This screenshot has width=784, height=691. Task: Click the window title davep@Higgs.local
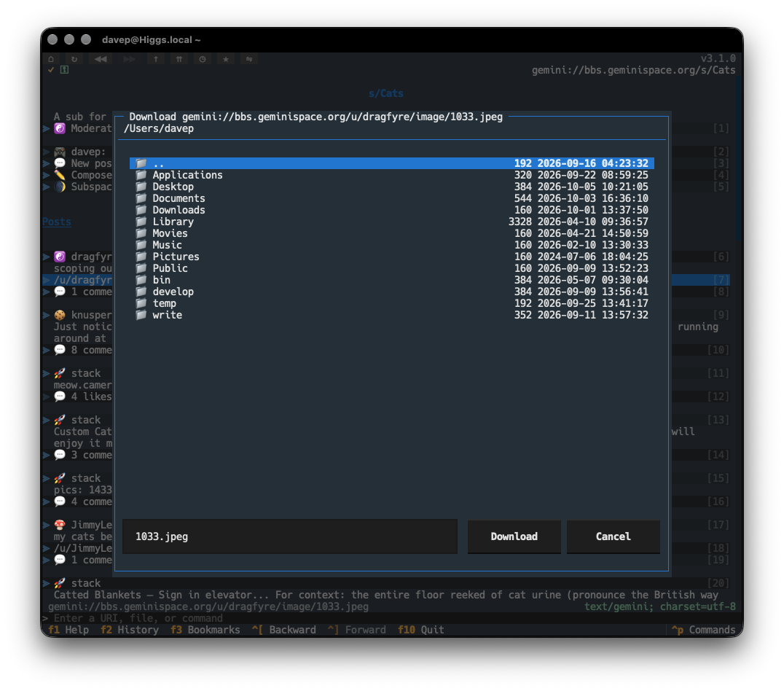151,39
